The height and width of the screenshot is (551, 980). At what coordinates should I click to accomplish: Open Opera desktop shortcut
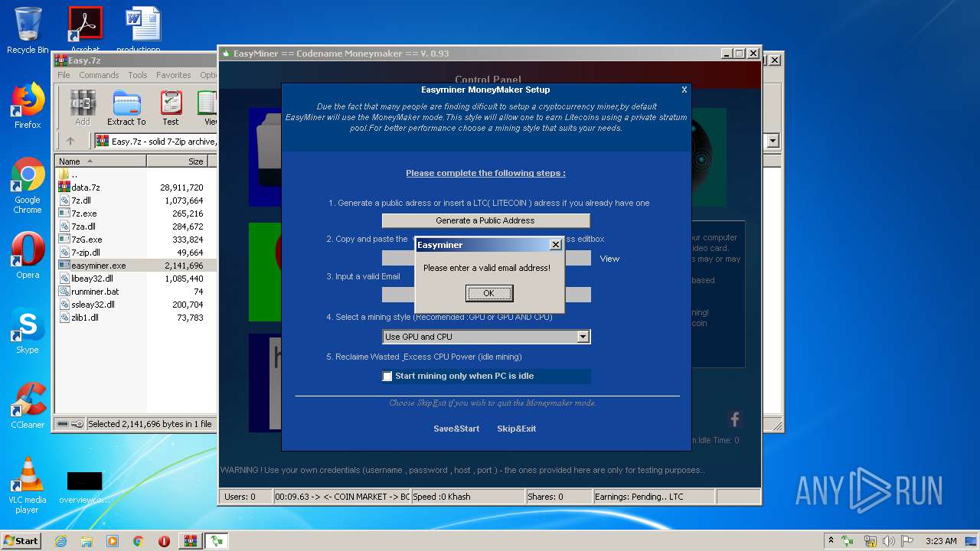pyautogui.click(x=28, y=256)
